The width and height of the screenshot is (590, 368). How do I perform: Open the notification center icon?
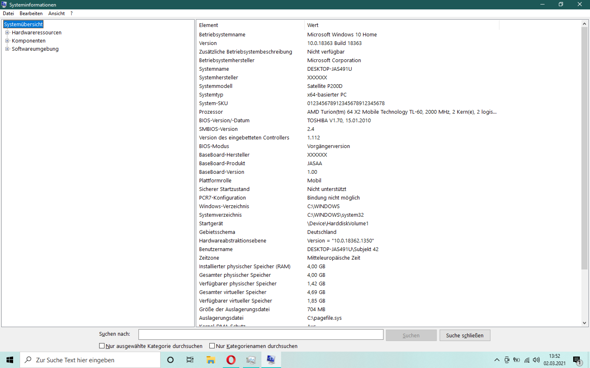coord(577,360)
